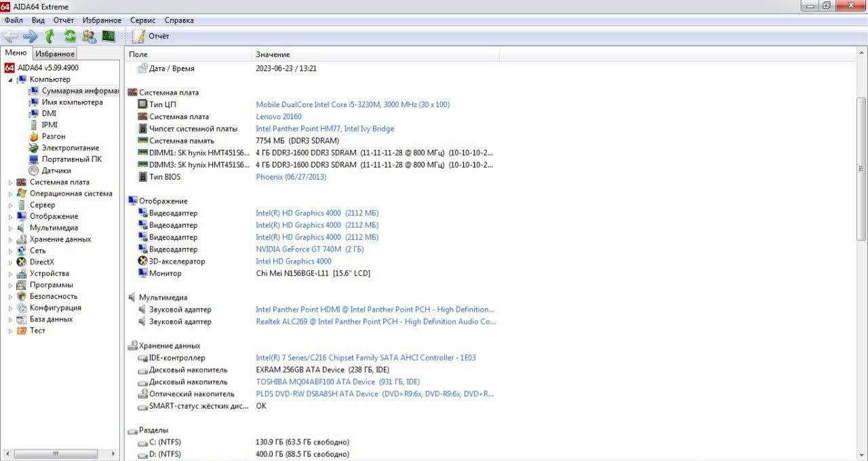The height and width of the screenshot is (461, 868).
Task: Expand the Хранение данных node in left tree
Action: 10,239
